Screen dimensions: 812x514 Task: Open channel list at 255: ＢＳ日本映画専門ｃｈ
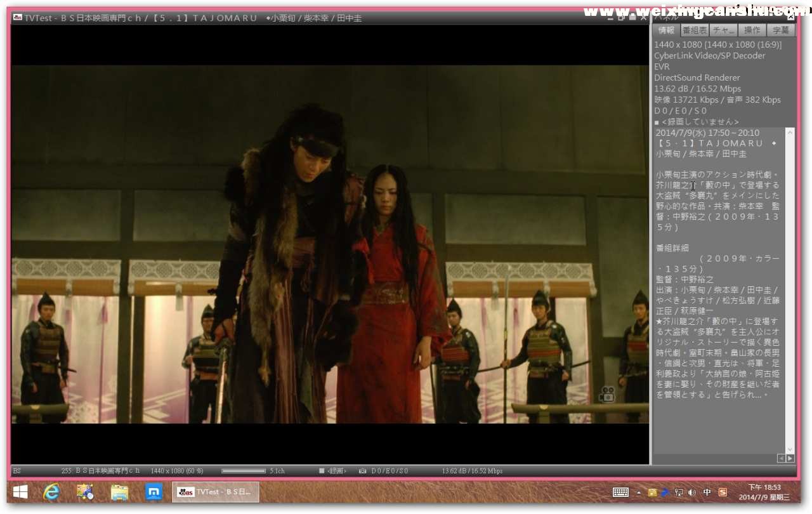[x=100, y=471]
